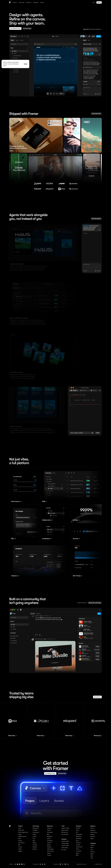The width and height of the screenshot is (111, 868).
Task: Open the Collaboration feature card link
Action: (47, 520)
